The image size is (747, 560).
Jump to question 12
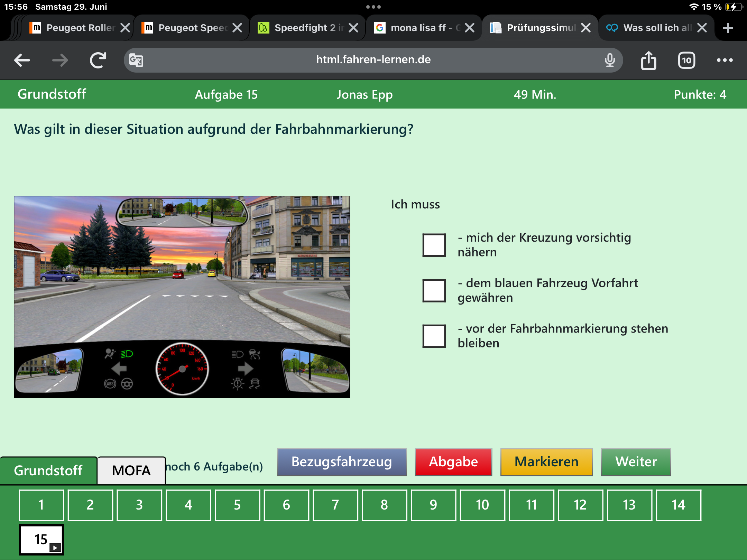[580, 505]
